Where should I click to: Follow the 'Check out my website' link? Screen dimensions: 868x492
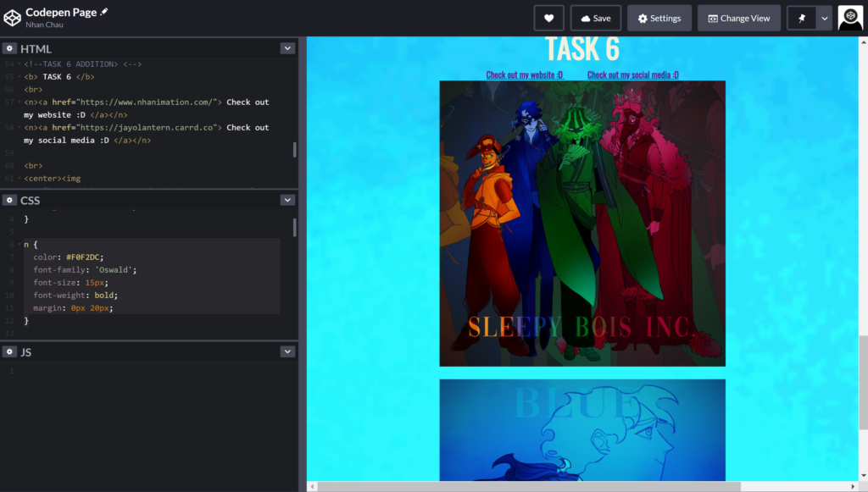[519, 75]
